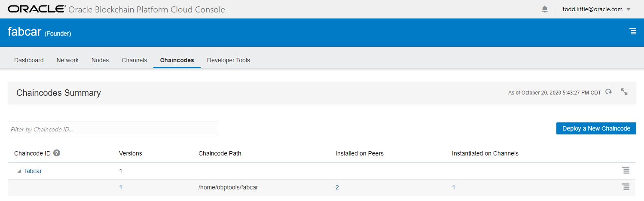Click the Oracle logo
644x201 pixels.
point(37,9)
